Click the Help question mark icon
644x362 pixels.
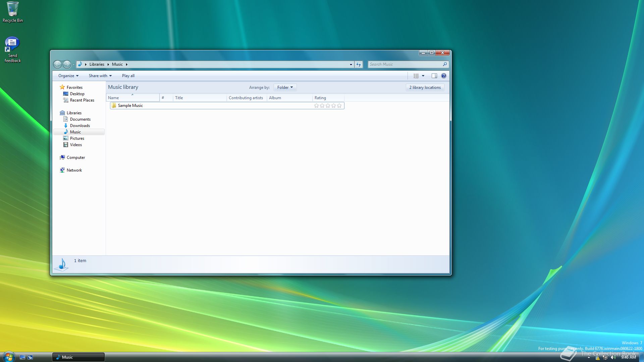(444, 76)
